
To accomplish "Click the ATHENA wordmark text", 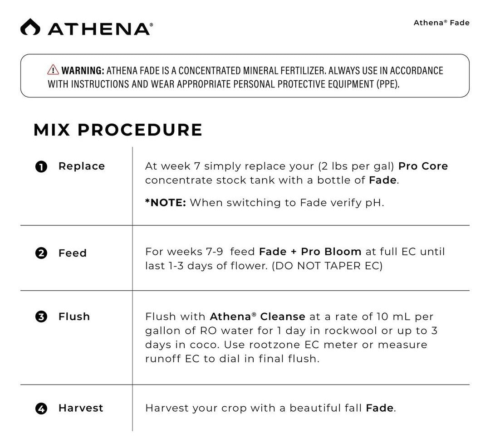I will click(x=100, y=28).
